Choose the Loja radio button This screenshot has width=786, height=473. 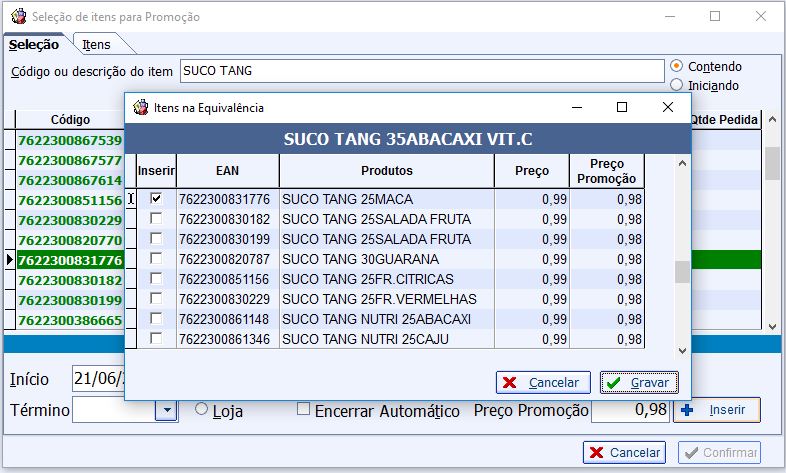point(201,409)
